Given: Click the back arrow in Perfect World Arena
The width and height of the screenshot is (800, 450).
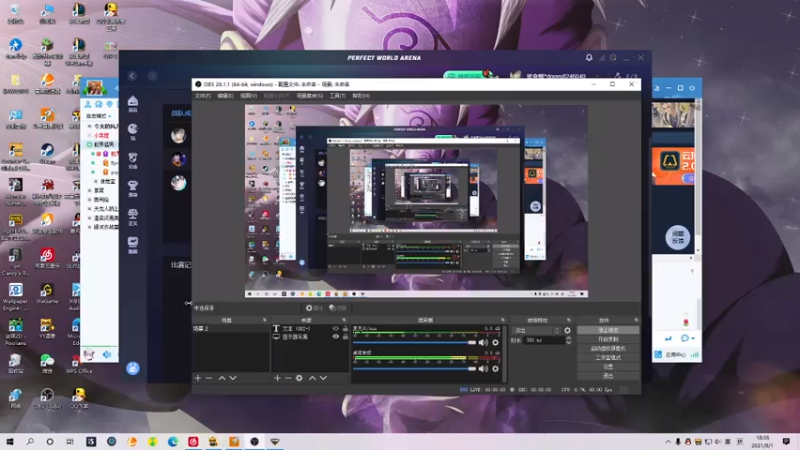Looking at the screenshot, I should tap(132, 76).
